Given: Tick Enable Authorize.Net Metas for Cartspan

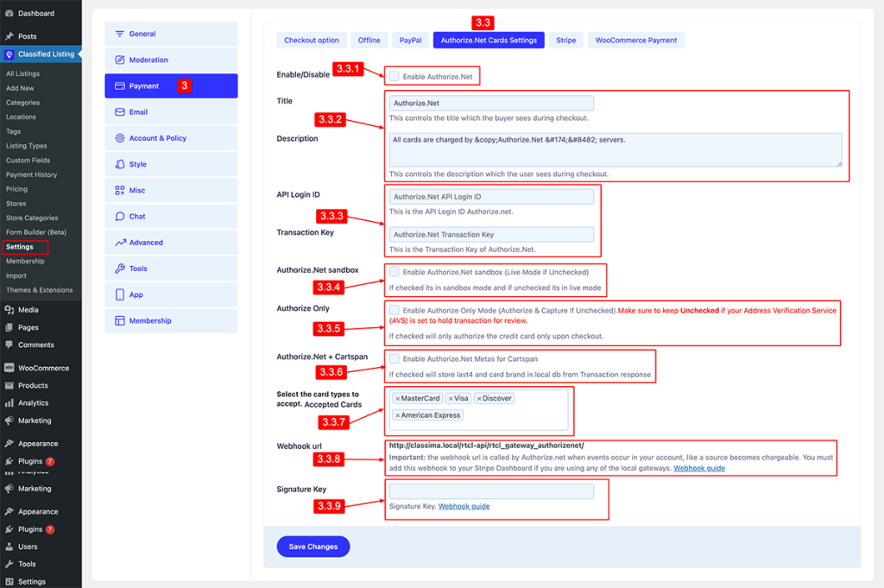Looking at the screenshot, I should click(394, 358).
